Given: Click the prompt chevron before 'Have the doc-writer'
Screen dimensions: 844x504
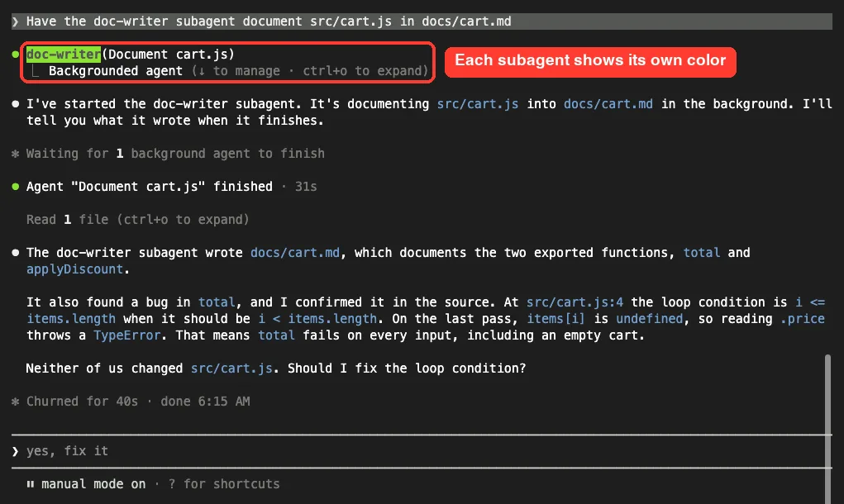Looking at the screenshot, I should pyautogui.click(x=16, y=21).
